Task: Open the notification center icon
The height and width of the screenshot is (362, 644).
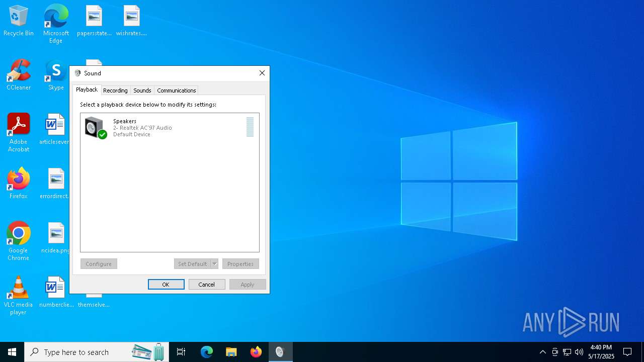Action: point(627,352)
